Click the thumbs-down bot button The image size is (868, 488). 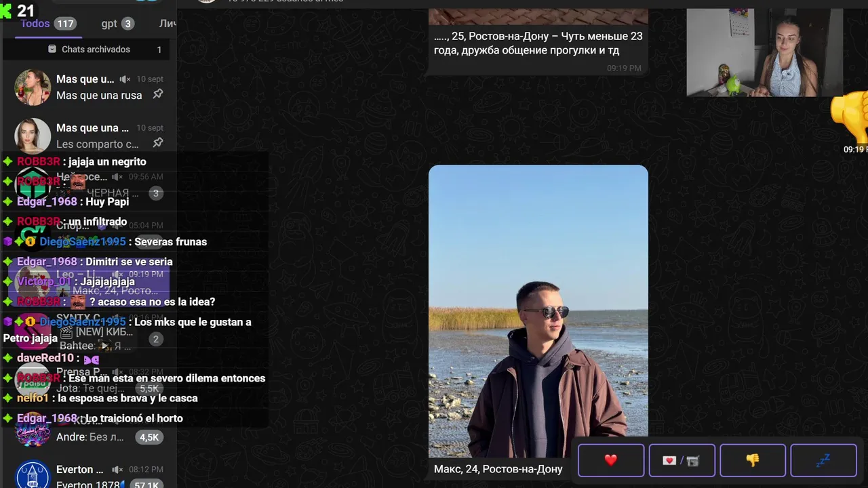tap(753, 461)
